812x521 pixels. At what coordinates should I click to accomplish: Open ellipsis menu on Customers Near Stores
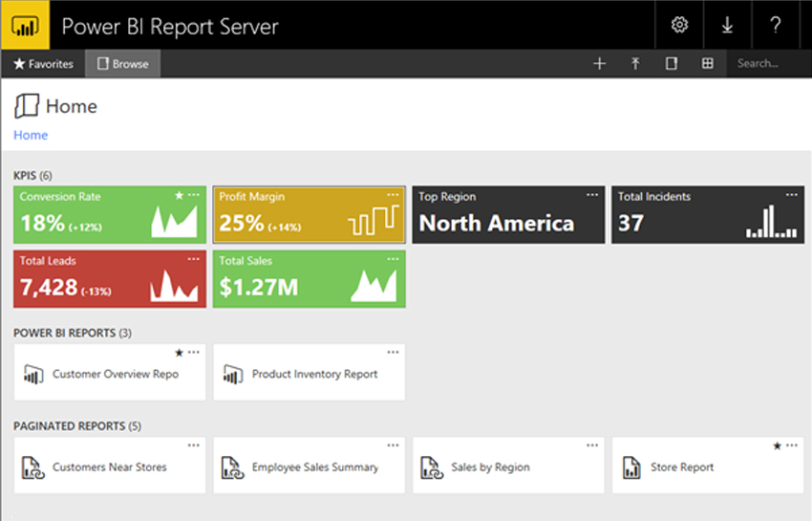tap(194, 445)
